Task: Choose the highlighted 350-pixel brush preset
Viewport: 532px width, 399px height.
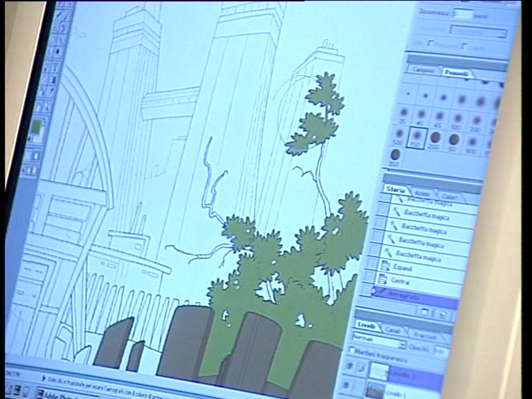Action: pyautogui.click(x=417, y=136)
